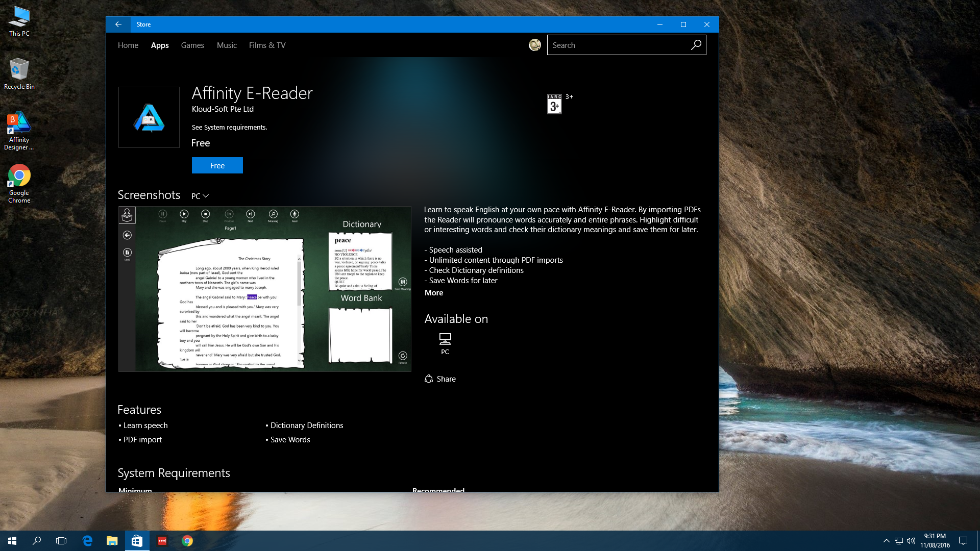Click the 'Save Words' feature text

point(290,440)
